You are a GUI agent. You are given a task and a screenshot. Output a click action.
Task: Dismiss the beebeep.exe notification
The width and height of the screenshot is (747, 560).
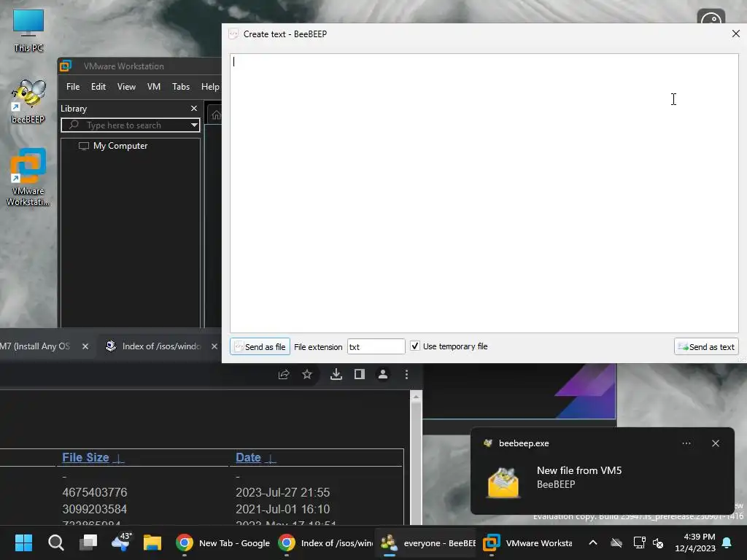click(x=716, y=443)
